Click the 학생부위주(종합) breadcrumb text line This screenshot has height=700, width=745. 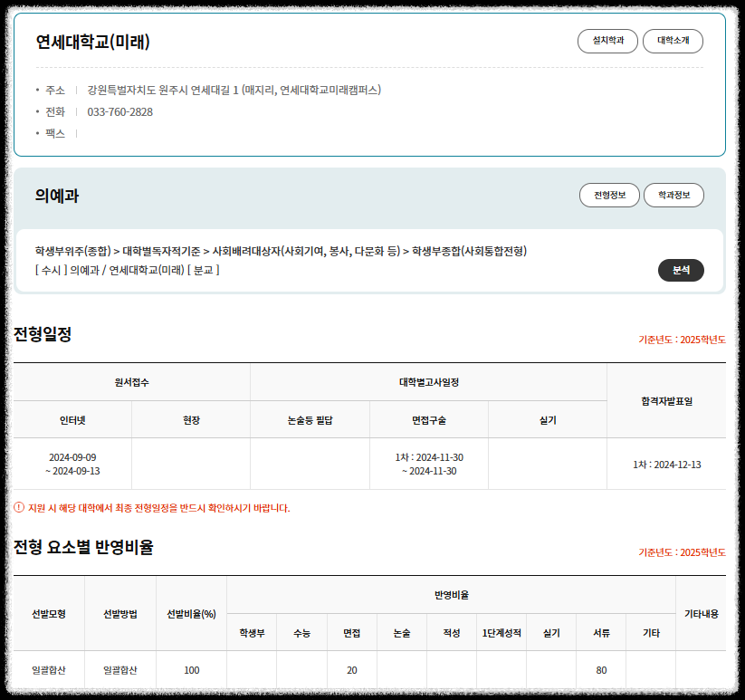click(x=281, y=251)
